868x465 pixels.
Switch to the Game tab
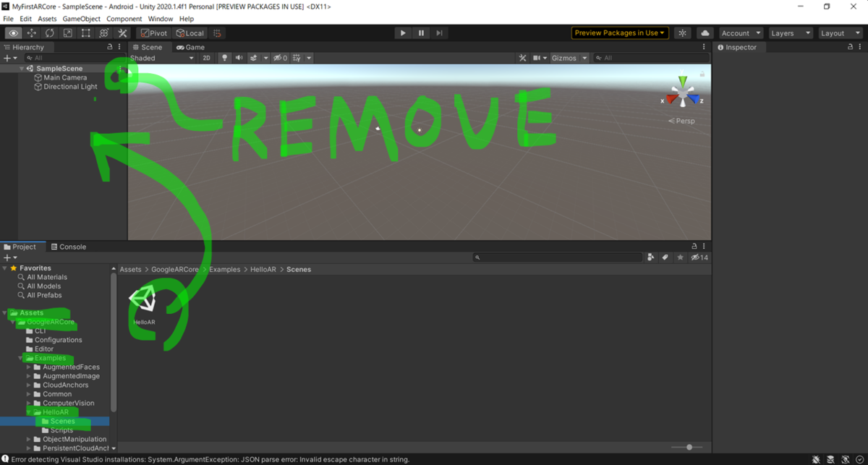191,47
